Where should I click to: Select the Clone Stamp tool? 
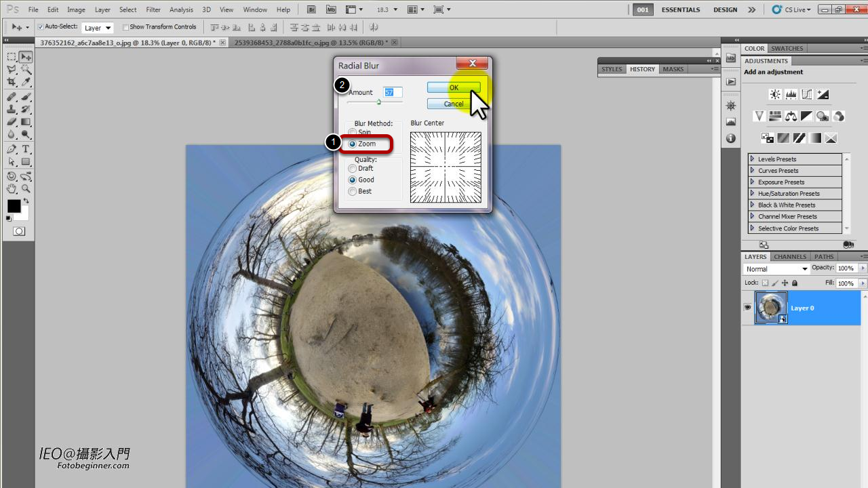point(12,109)
